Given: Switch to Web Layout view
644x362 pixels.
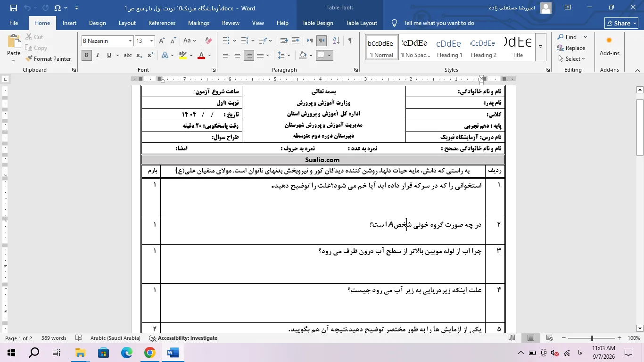Looking at the screenshot, I should point(549,338).
